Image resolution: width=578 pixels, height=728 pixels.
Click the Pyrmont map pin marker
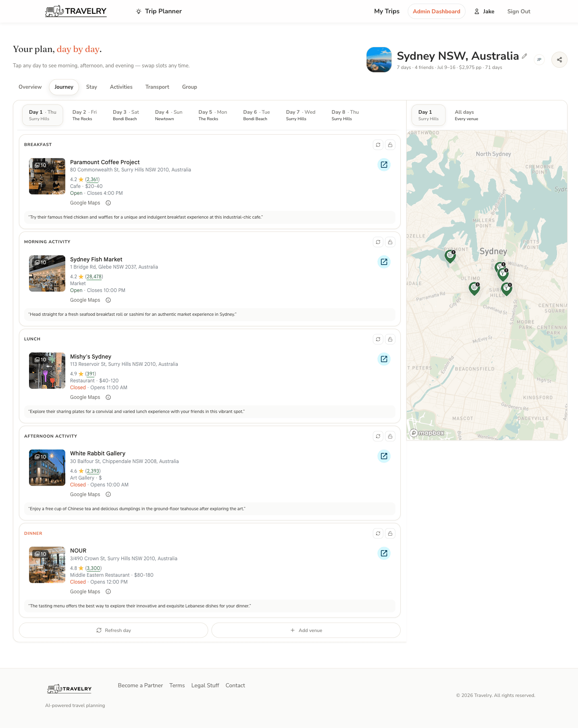coord(450,256)
